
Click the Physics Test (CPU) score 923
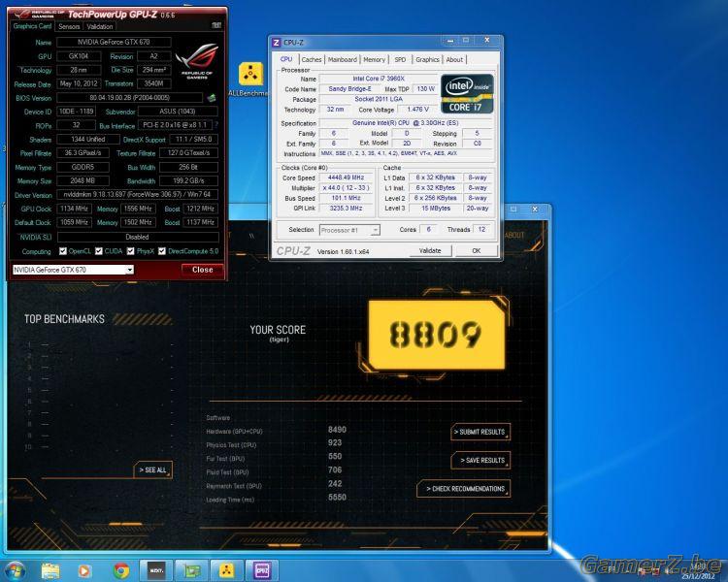pyautogui.click(x=335, y=442)
